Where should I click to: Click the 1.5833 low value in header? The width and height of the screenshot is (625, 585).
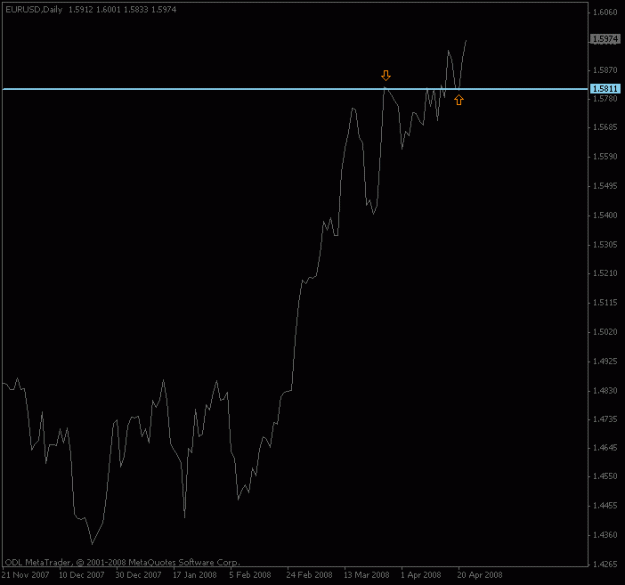[x=136, y=10]
